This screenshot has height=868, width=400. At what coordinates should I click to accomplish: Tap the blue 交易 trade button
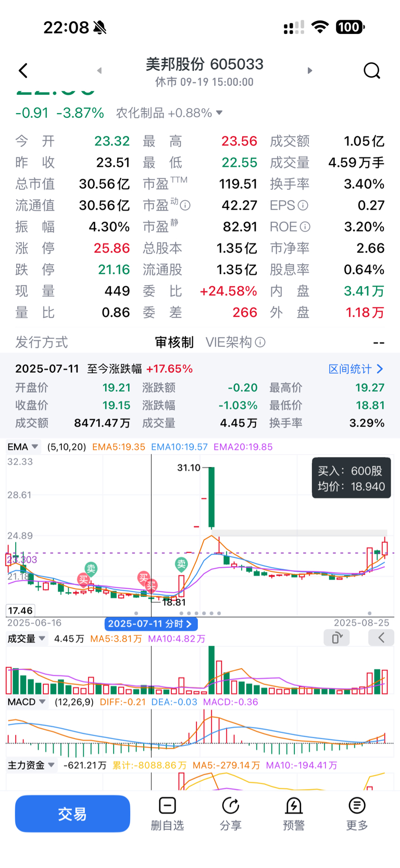pyautogui.click(x=72, y=814)
